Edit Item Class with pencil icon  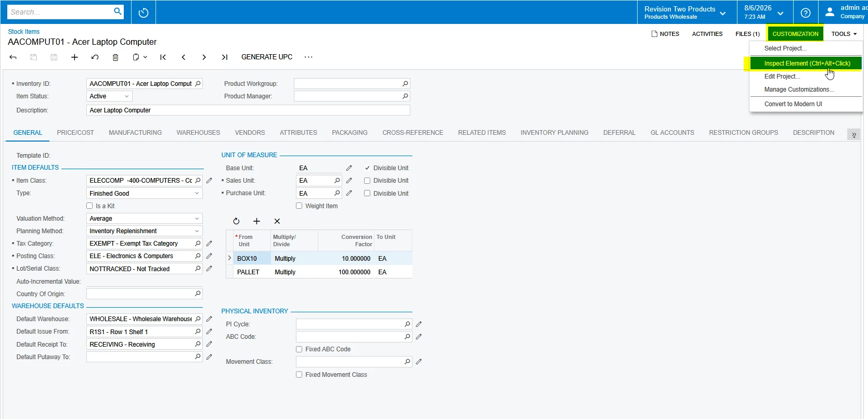[x=209, y=181]
